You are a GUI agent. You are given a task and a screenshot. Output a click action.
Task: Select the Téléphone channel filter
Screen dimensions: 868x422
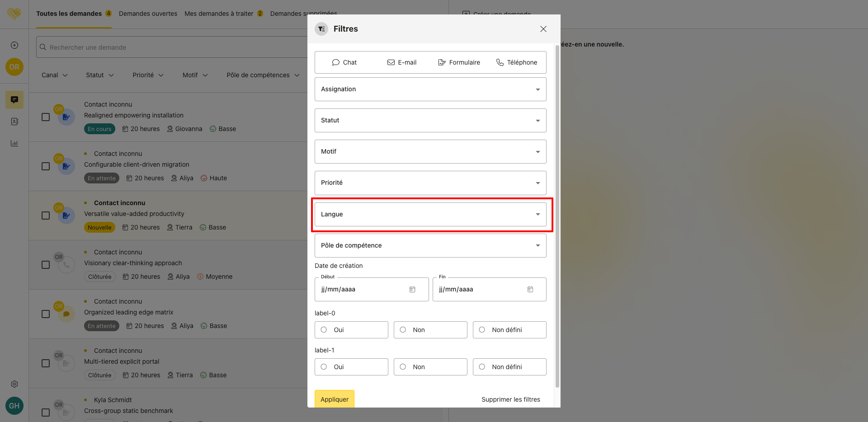[x=516, y=62]
